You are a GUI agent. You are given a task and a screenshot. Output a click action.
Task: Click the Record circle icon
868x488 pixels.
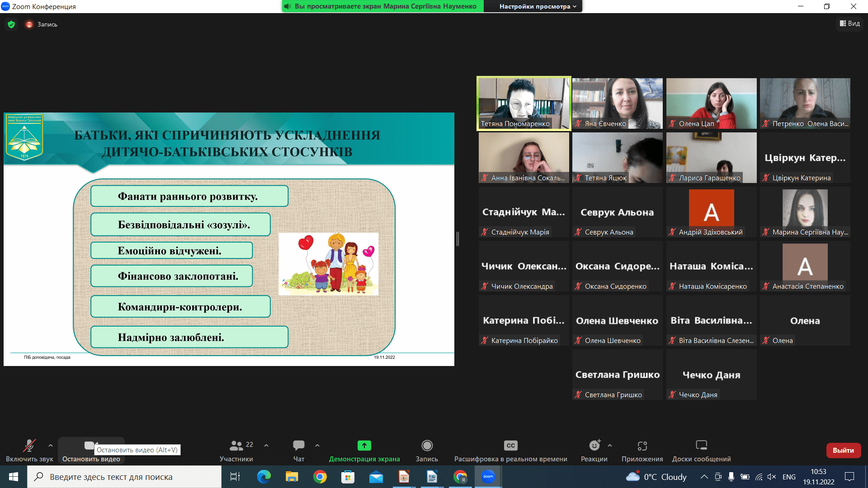click(x=427, y=446)
